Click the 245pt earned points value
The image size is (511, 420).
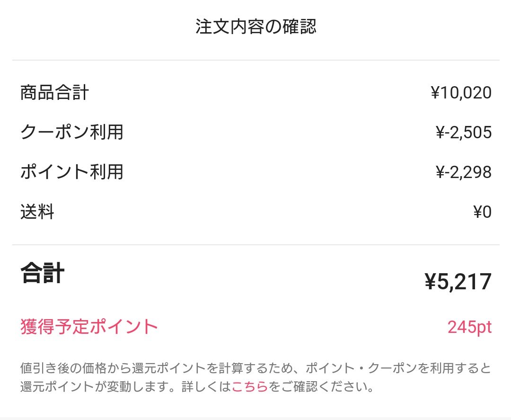[469, 327]
